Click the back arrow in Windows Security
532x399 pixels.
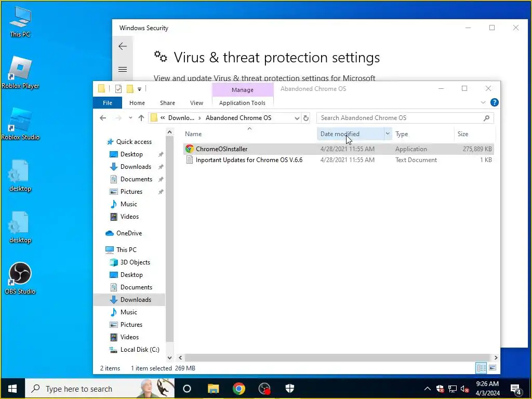point(123,46)
